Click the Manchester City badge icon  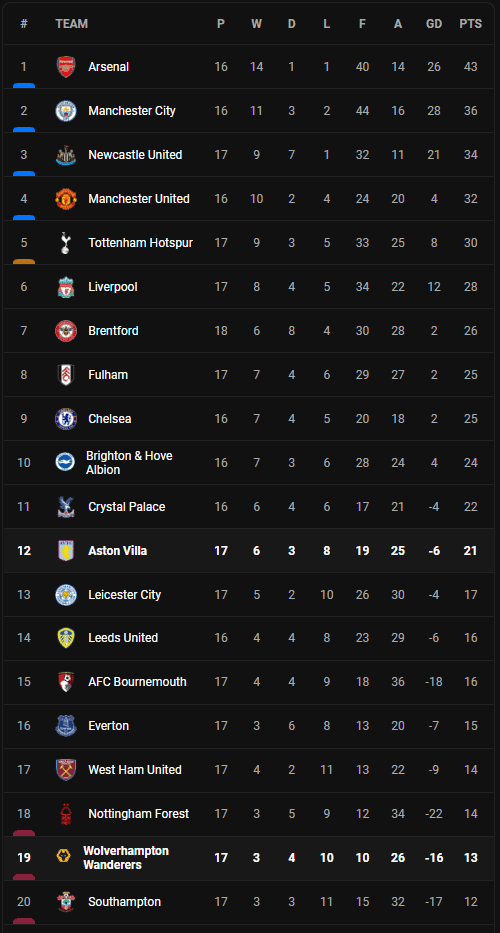(x=66, y=111)
